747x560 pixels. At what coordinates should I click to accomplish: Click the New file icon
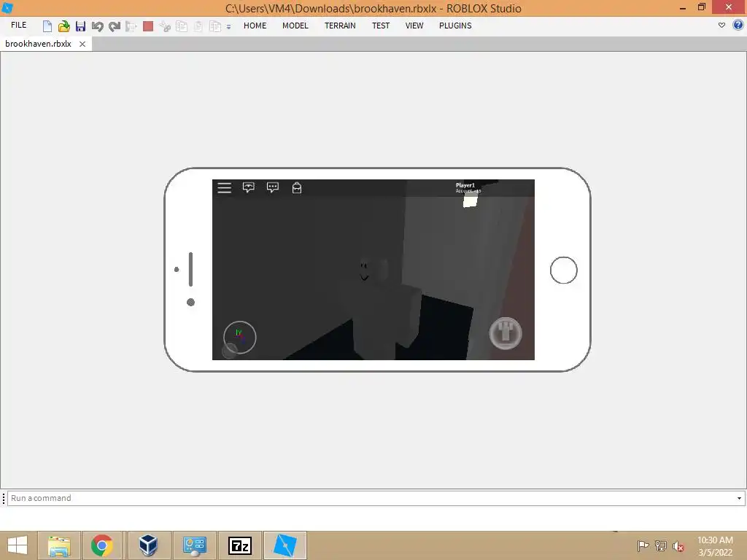47,26
